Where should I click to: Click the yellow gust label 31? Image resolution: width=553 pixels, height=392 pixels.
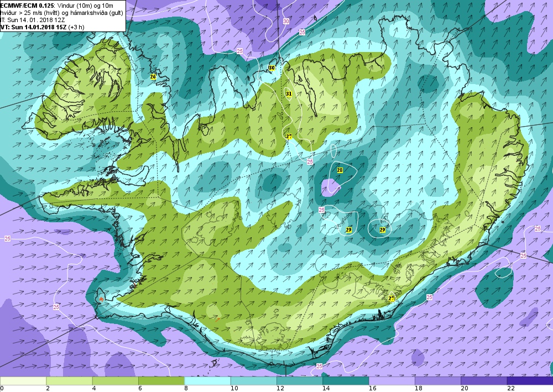289,94
